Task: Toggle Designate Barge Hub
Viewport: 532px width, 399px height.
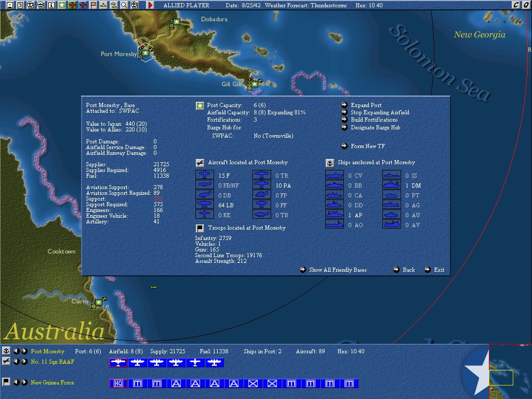Action: (x=375, y=128)
